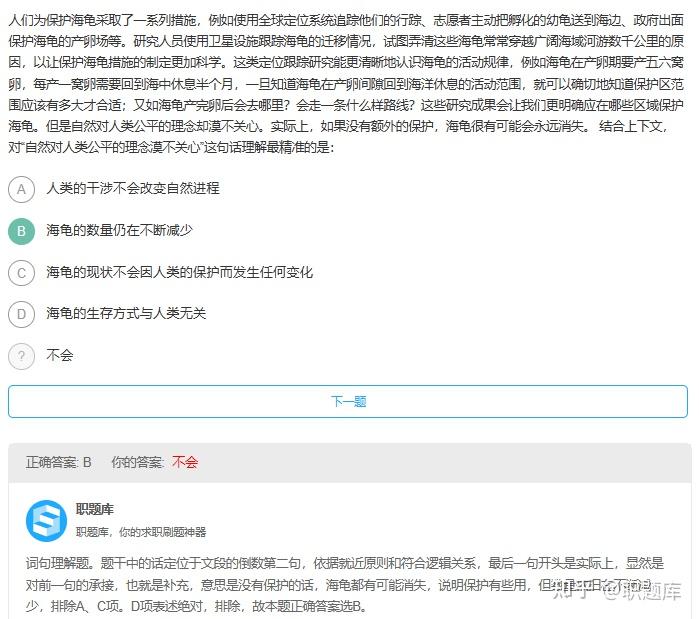Choose the question mark "不会" option
The image size is (699, 619).
pyautogui.click(x=21, y=356)
